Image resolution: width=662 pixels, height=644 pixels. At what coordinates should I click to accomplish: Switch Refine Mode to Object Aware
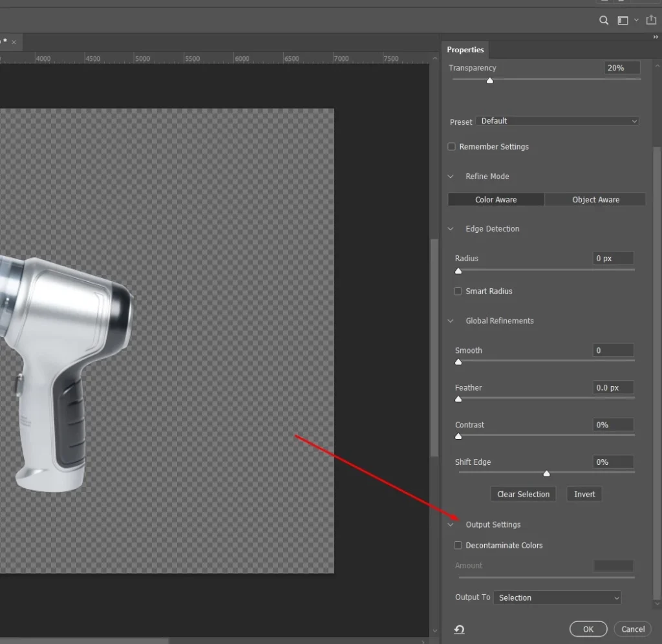pyautogui.click(x=595, y=200)
